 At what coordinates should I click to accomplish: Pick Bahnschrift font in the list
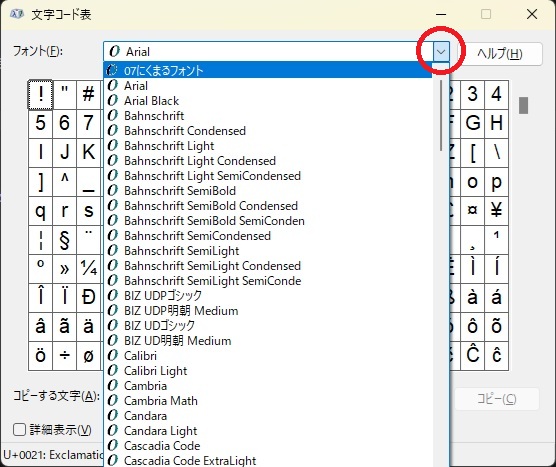click(268, 116)
